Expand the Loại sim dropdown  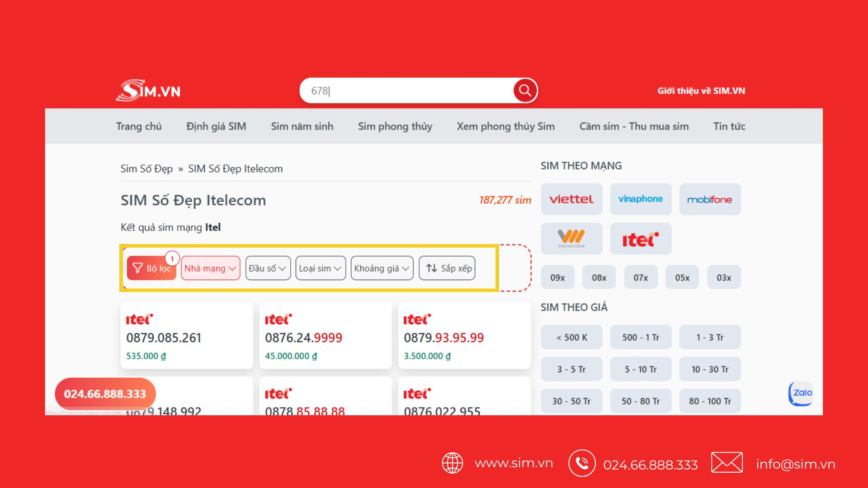coord(321,268)
